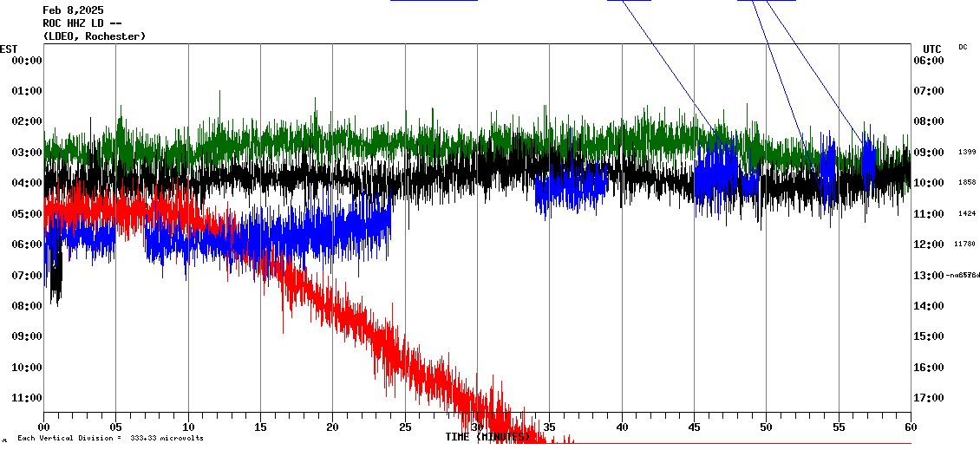This screenshot has height=450, width=980.
Task: Click the 11:00 EST hour label
Action: (26, 398)
